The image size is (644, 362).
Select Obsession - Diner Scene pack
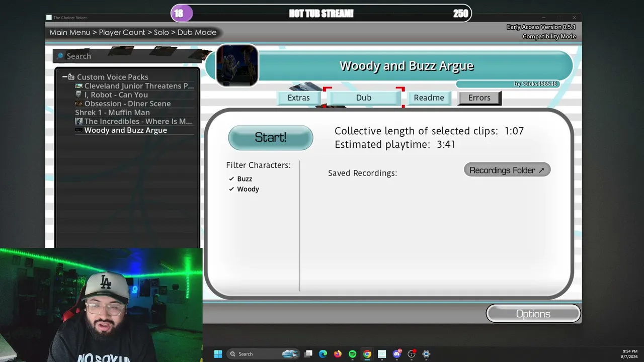click(x=134, y=104)
